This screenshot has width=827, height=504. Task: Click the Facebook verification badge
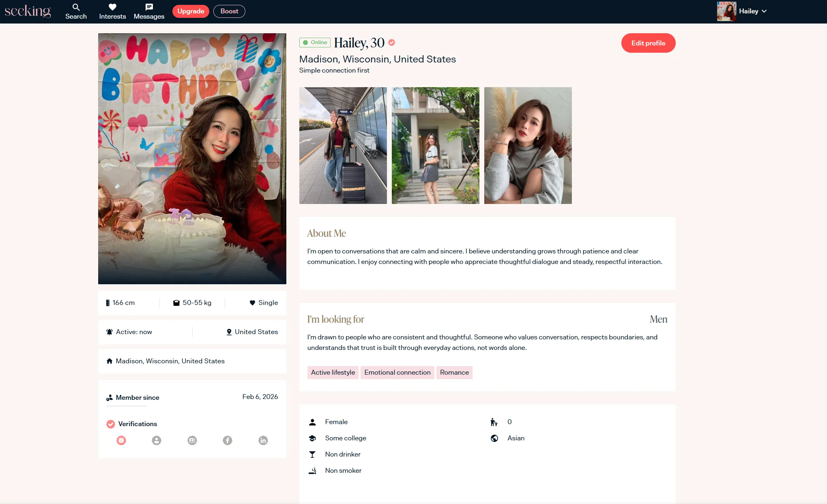point(228,440)
